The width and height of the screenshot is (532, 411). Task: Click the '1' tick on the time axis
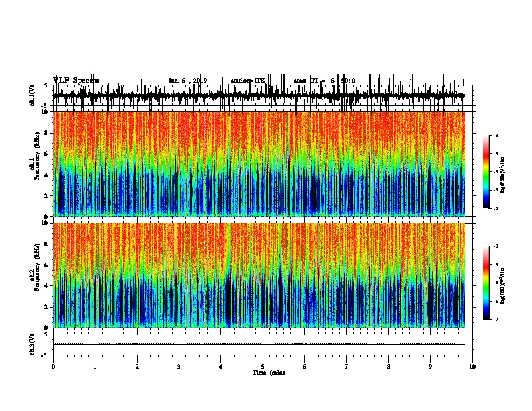[x=95, y=367]
